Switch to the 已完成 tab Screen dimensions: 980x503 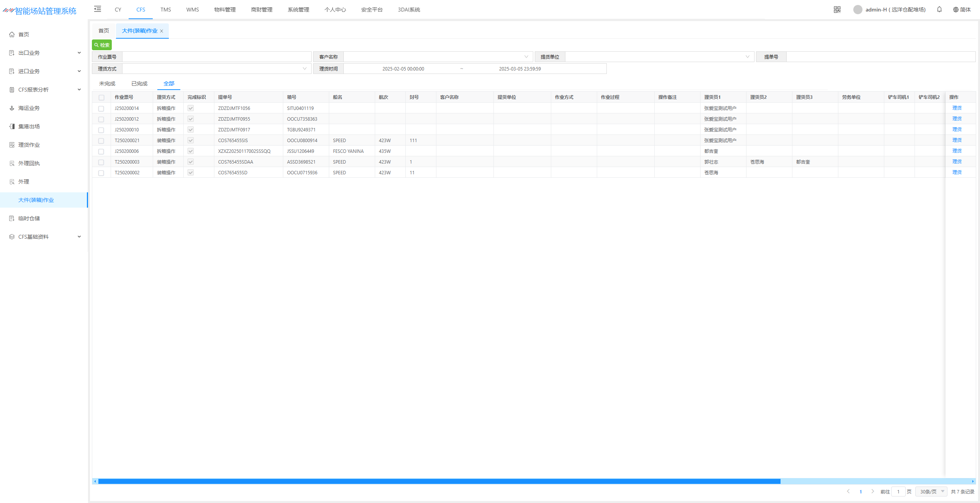pyautogui.click(x=139, y=84)
